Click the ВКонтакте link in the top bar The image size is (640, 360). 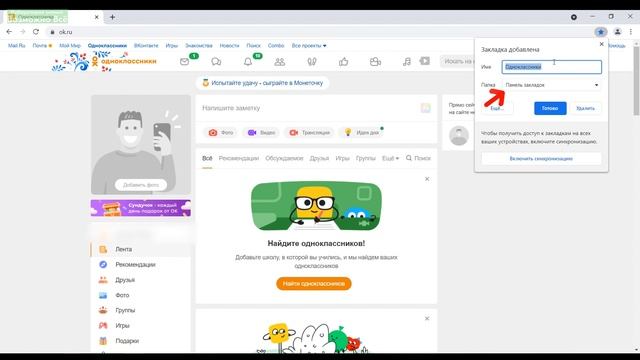point(146,46)
